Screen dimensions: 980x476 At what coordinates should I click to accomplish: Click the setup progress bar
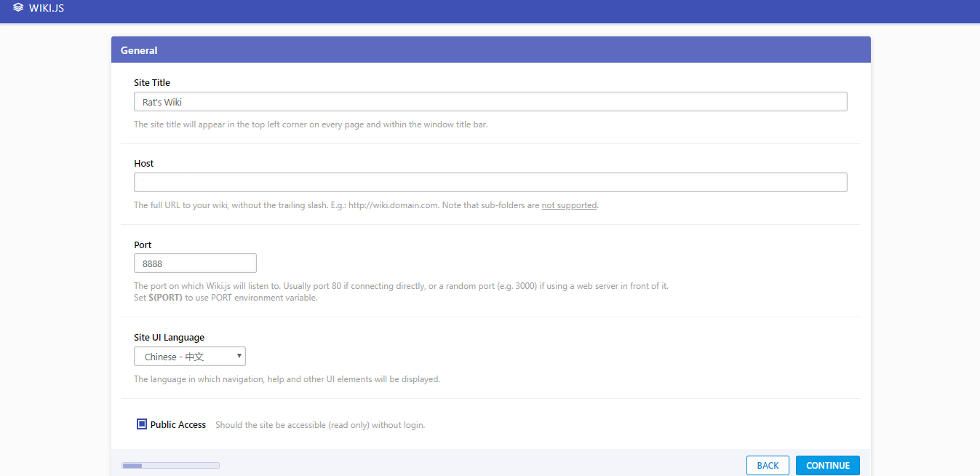[x=170, y=465]
